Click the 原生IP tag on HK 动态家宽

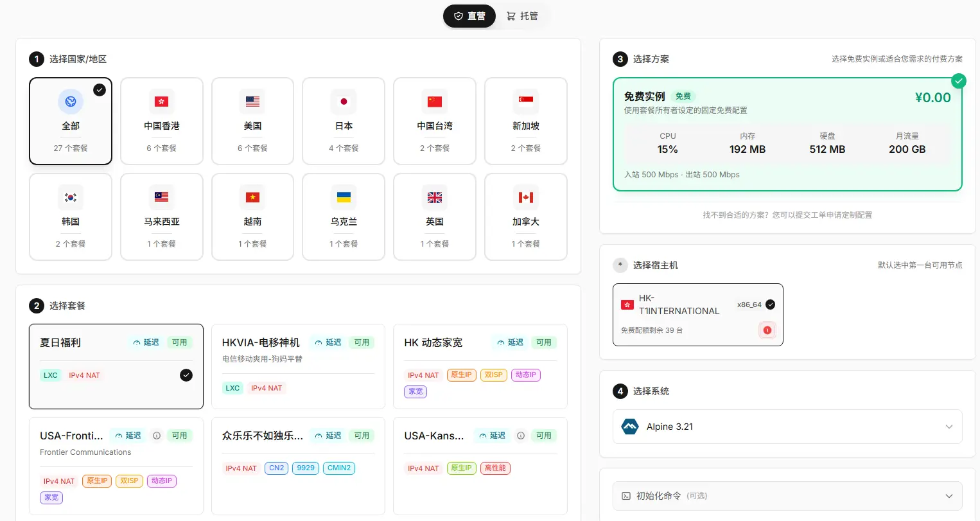point(461,375)
